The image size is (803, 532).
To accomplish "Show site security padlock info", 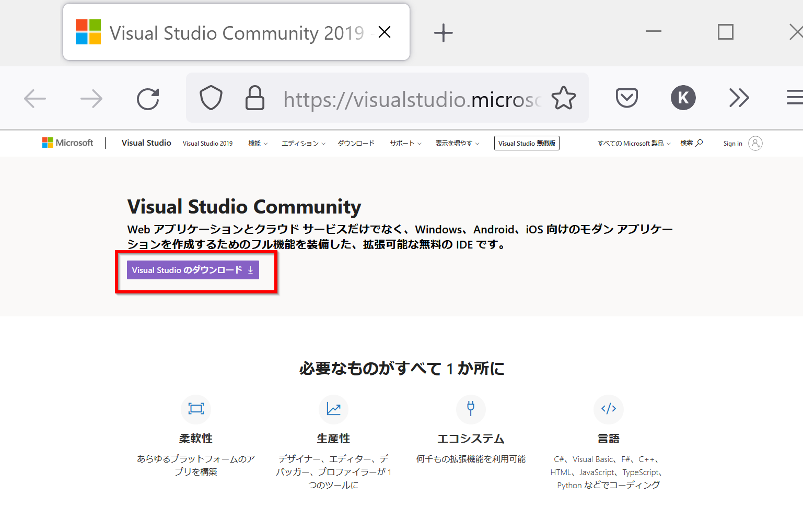I will click(x=255, y=98).
